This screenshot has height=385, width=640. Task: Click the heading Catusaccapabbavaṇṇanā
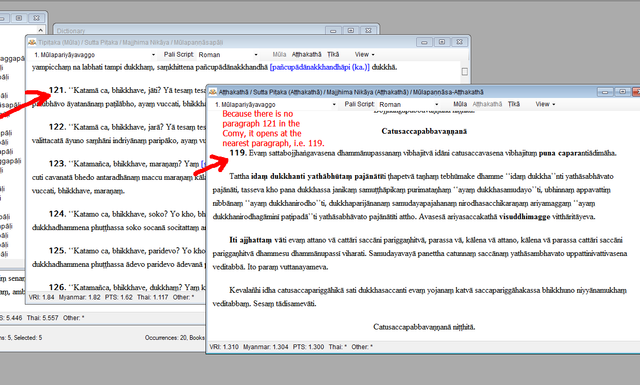click(x=424, y=131)
